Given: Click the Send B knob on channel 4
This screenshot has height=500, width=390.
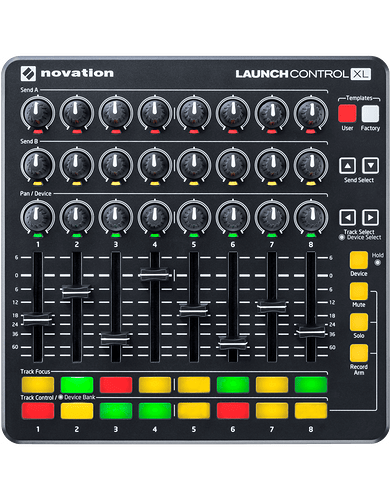Looking at the screenshot, I should (x=155, y=164).
